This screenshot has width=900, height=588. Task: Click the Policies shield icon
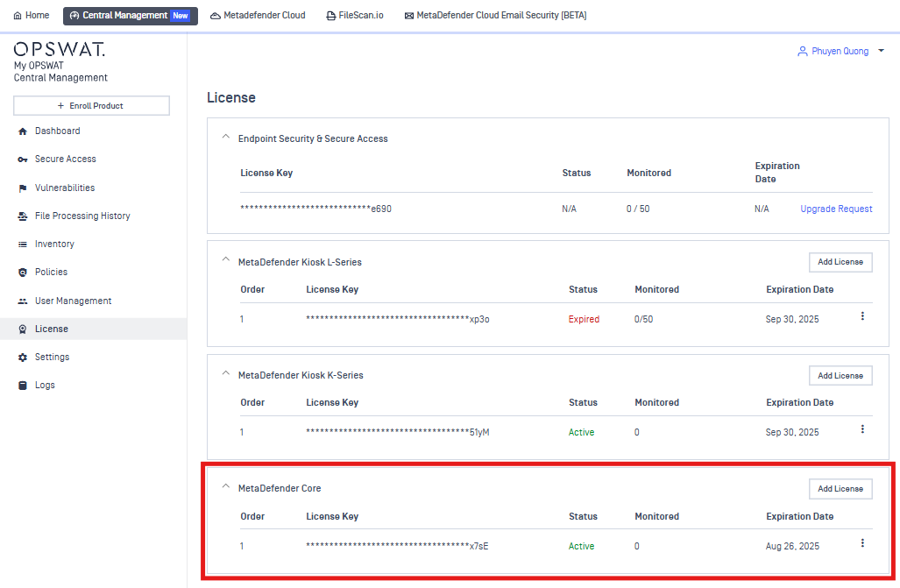[23, 273]
